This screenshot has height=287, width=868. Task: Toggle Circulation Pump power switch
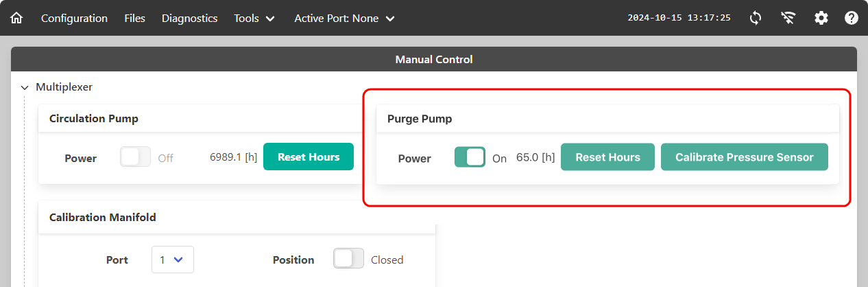point(135,157)
